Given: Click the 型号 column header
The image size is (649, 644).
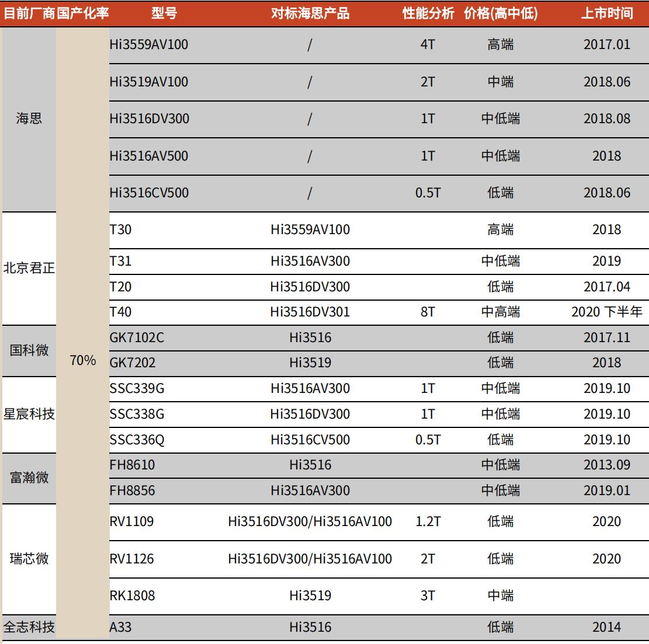Looking at the screenshot, I should click(164, 13).
